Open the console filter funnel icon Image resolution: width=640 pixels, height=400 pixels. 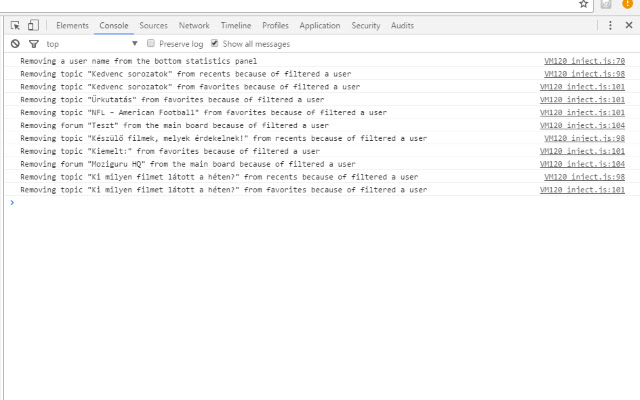point(33,44)
